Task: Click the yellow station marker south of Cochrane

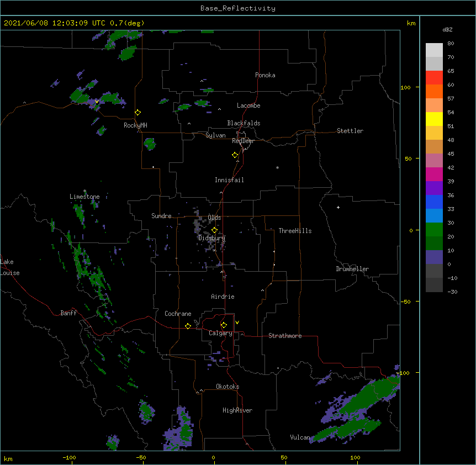Action: 188,326
